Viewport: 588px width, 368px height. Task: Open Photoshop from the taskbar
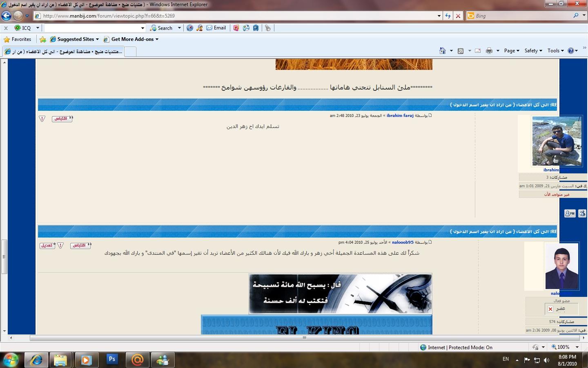coord(112,359)
